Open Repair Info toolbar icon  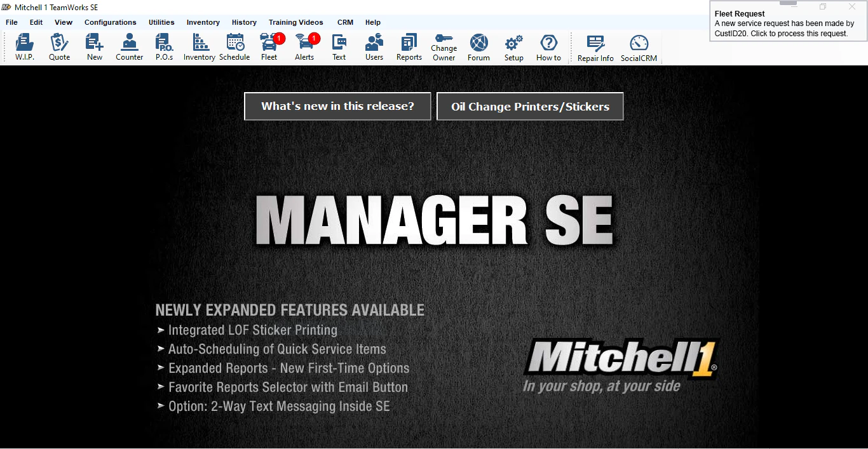[595, 48]
